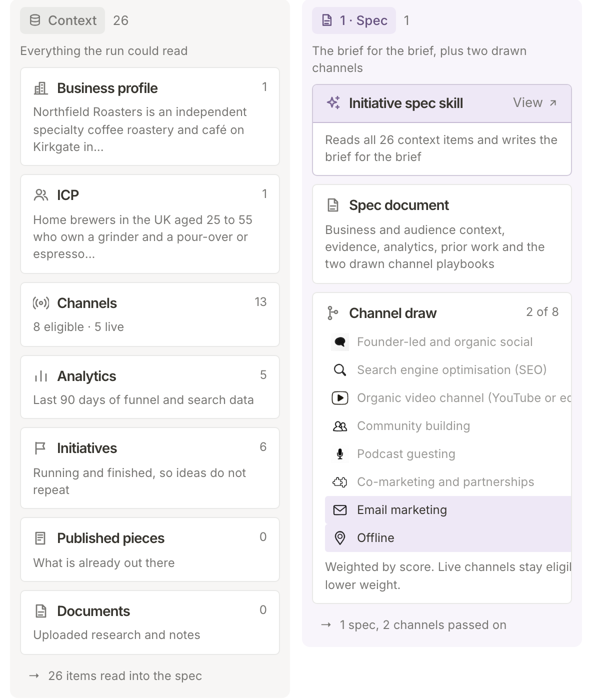Click 'Everything the run could read' subtitle

[x=104, y=51]
